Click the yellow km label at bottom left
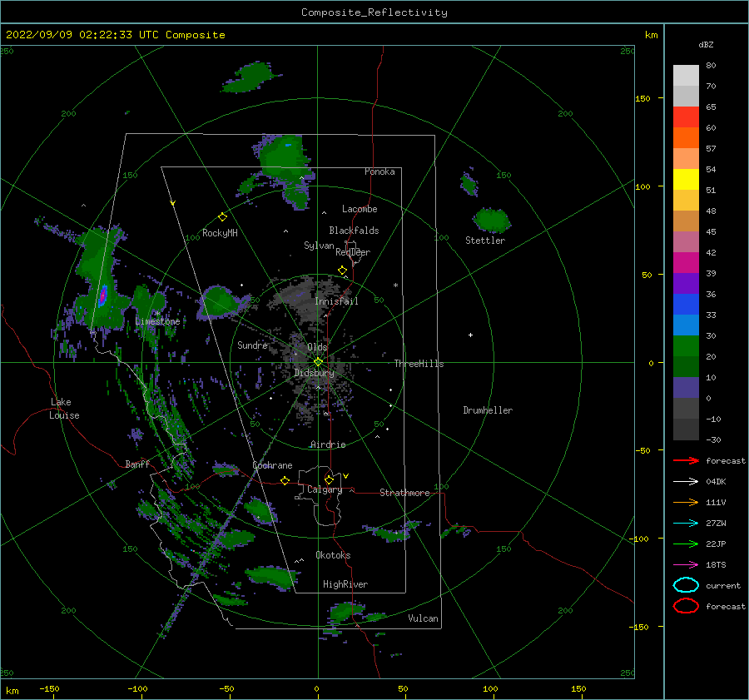The image size is (749, 700). click(x=12, y=691)
